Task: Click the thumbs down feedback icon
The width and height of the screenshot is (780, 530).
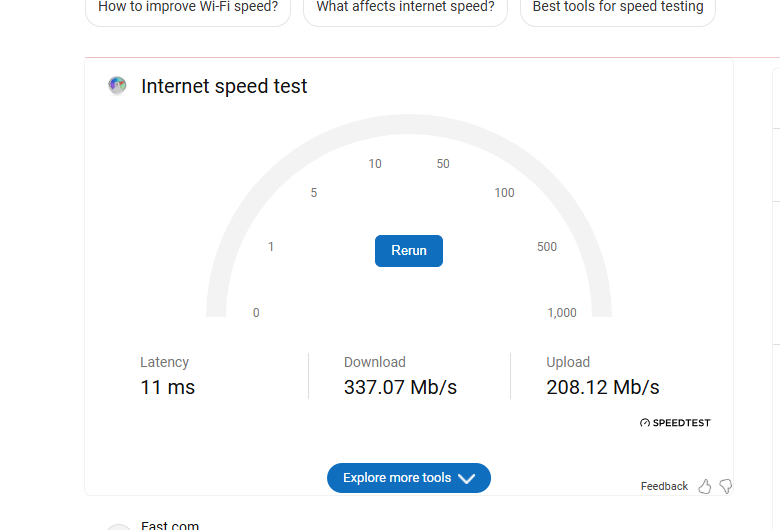Action: point(726,486)
